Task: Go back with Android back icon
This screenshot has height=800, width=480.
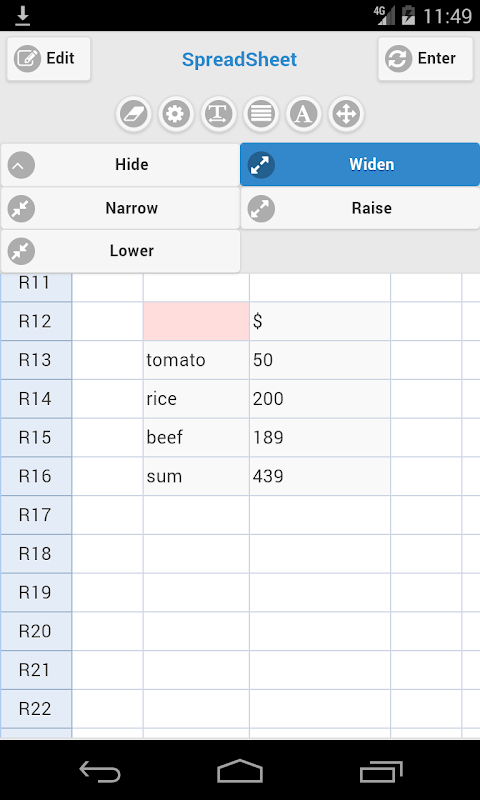Action: [100, 770]
